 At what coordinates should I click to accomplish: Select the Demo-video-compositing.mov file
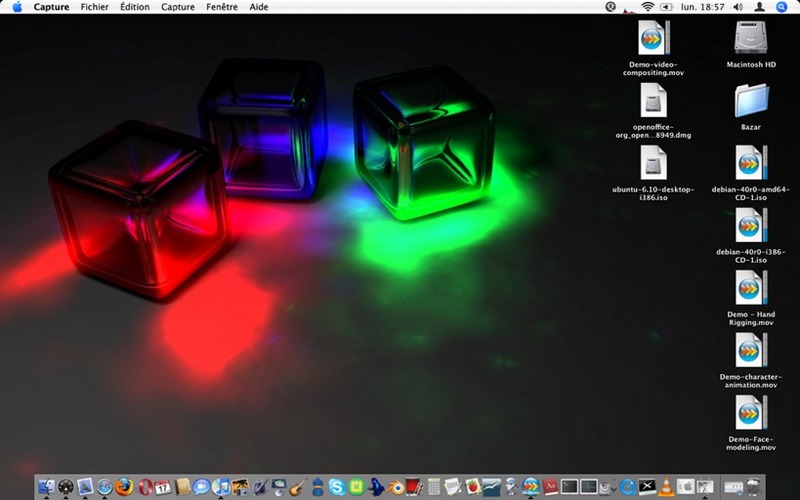652,38
